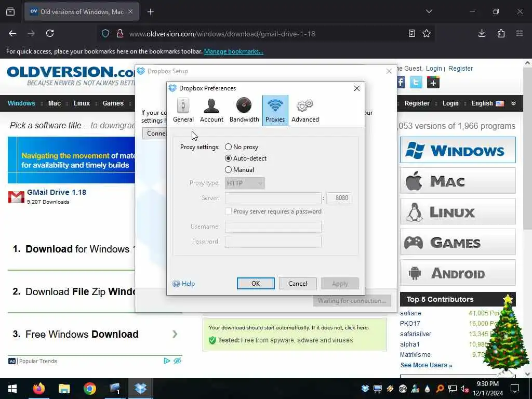Viewport: 532px width, 399px height.
Task: Reload the current page
Action: pos(50,33)
